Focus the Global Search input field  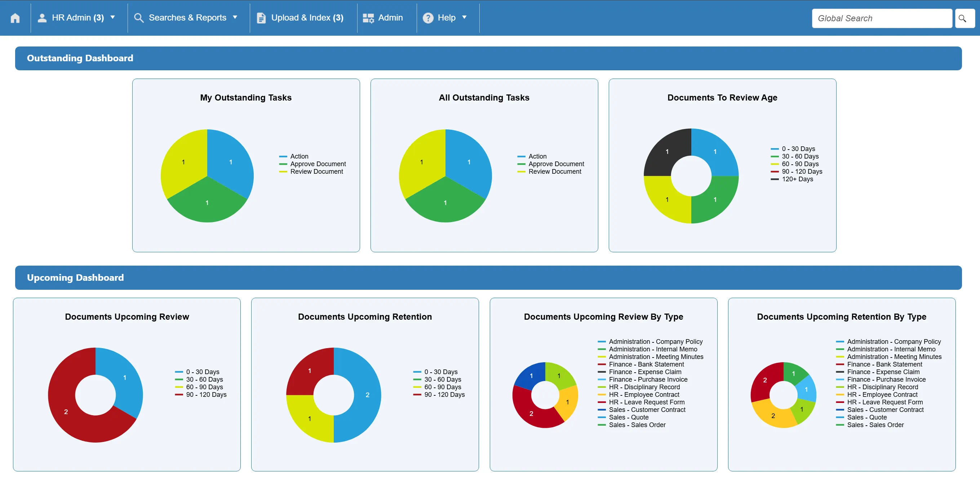pos(882,18)
